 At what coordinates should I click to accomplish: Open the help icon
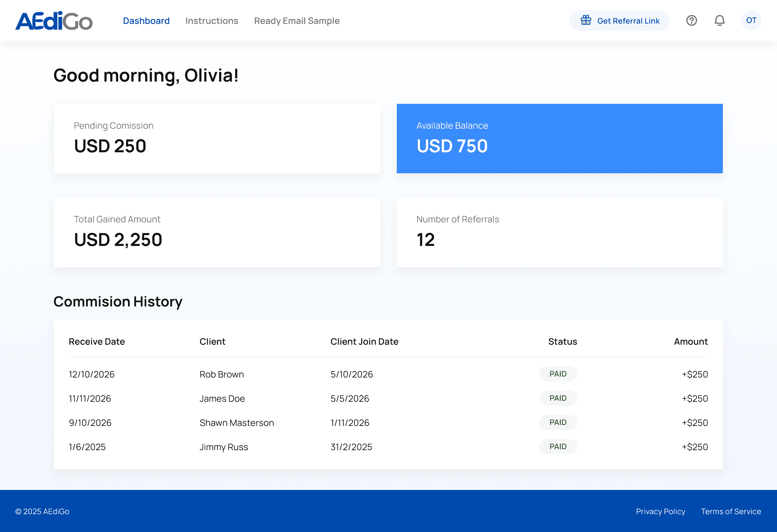pyautogui.click(x=691, y=20)
